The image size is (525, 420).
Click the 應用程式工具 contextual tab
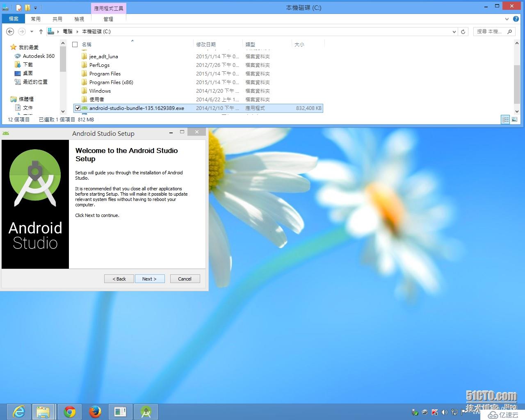pos(108,8)
